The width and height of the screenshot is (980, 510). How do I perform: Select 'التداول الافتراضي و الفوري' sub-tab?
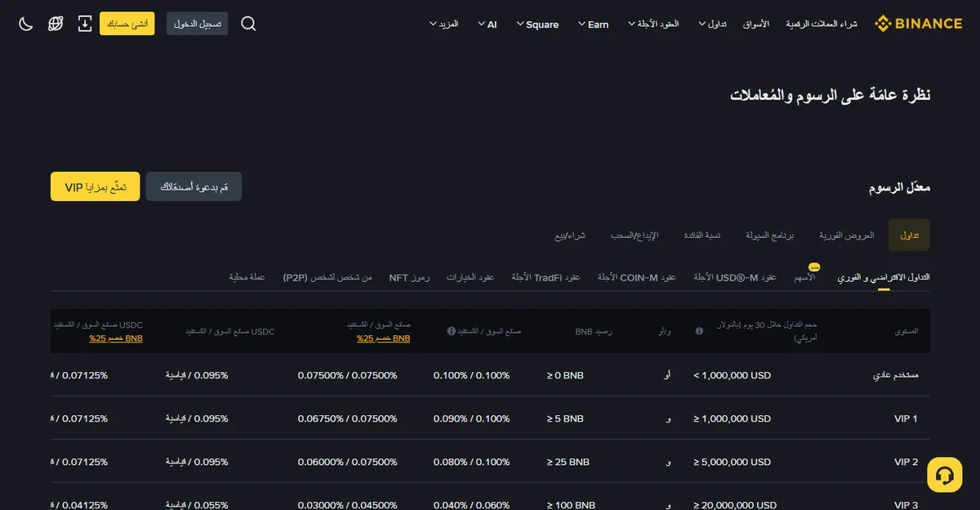tap(884, 278)
